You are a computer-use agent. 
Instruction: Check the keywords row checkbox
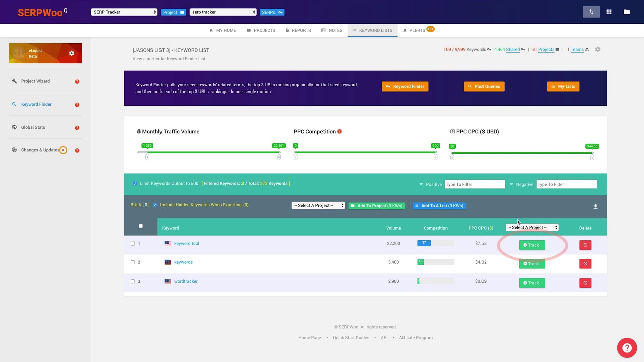(133, 262)
